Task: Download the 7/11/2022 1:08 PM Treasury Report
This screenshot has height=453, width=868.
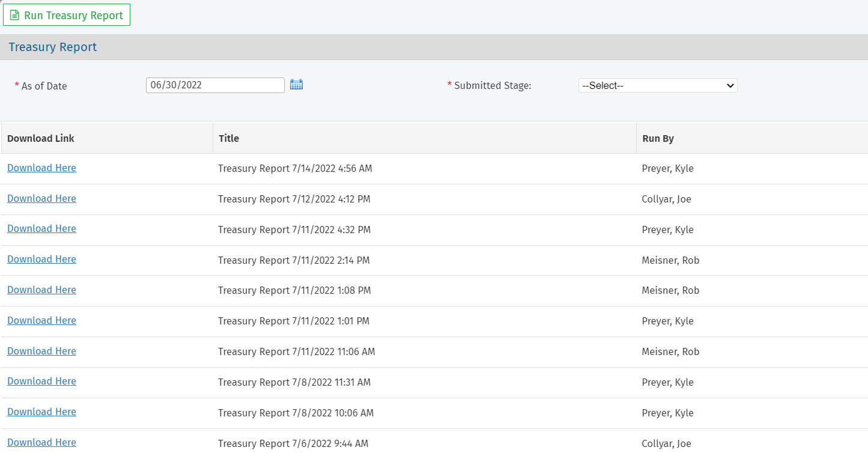Action: pyautogui.click(x=41, y=290)
